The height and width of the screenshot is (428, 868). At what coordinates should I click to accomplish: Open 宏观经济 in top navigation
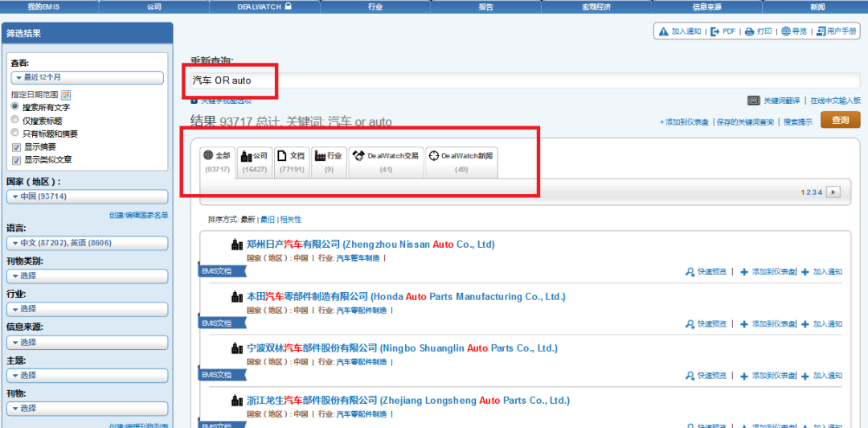(596, 6)
